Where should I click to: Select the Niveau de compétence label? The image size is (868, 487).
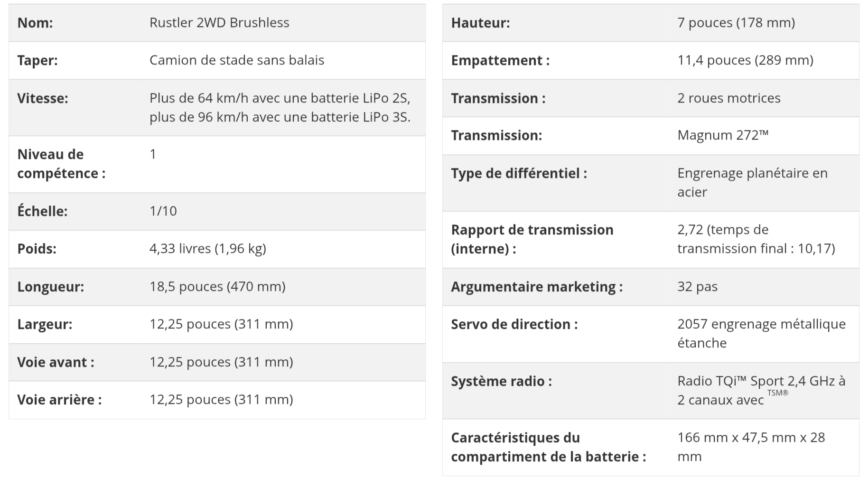pyautogui.click(x=61, y=164)
